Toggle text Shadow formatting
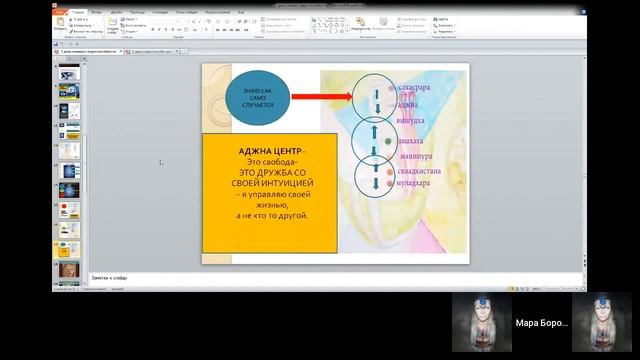This screenshot has height=360, width=640. [x=173, y=30]
